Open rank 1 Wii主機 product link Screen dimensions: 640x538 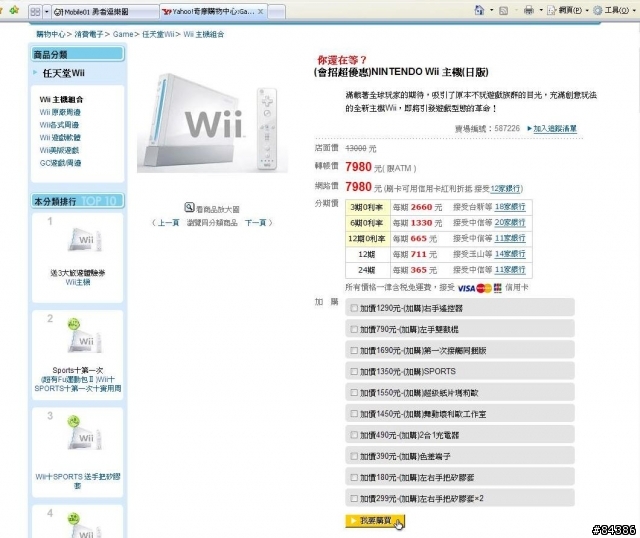coord(78,282)
